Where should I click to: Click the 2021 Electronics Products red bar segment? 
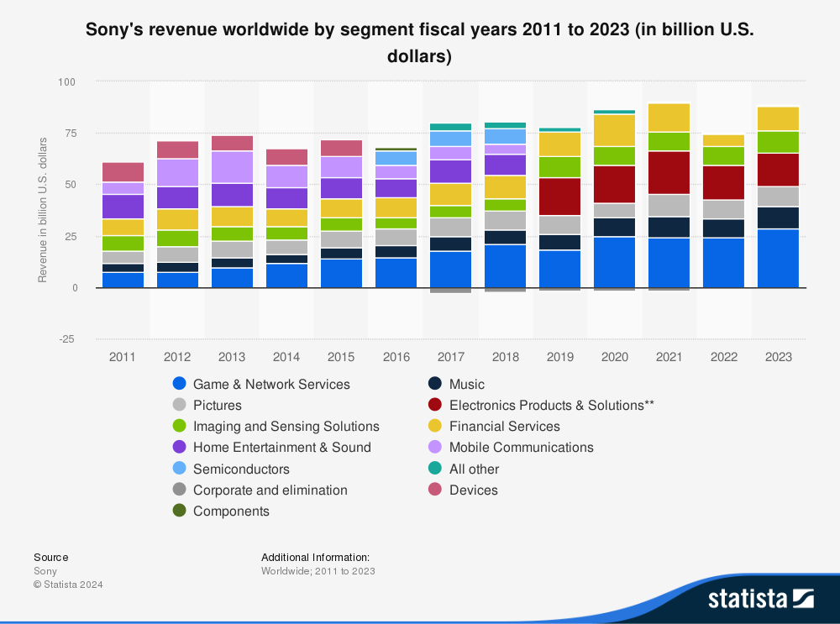669,172
